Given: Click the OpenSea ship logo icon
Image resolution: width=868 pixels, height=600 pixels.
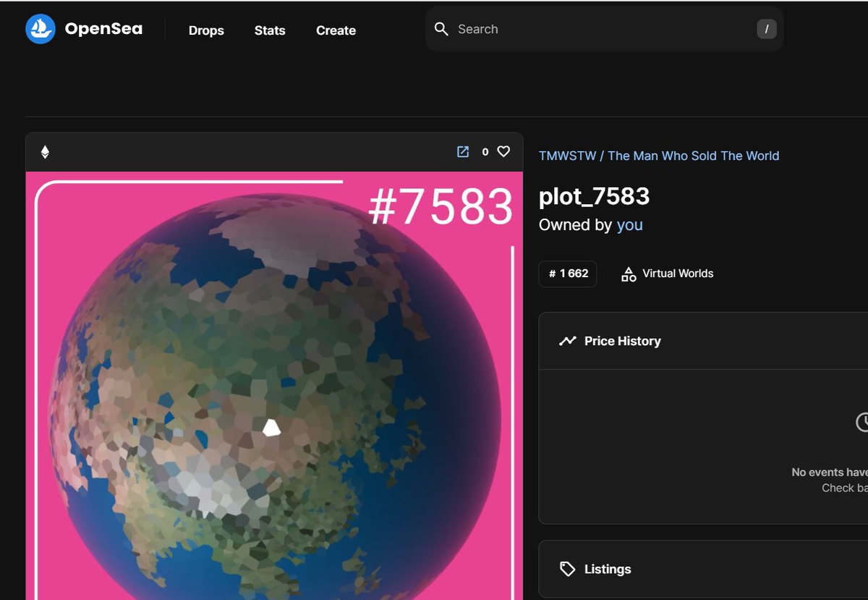Looking at the screenshot, I should click(x=41, y=29).
